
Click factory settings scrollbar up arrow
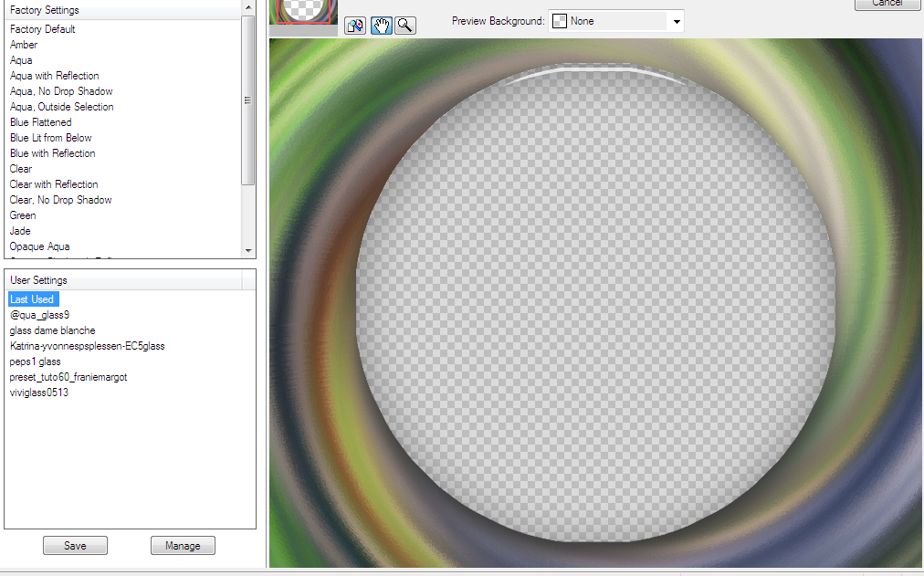coord(248,7)
